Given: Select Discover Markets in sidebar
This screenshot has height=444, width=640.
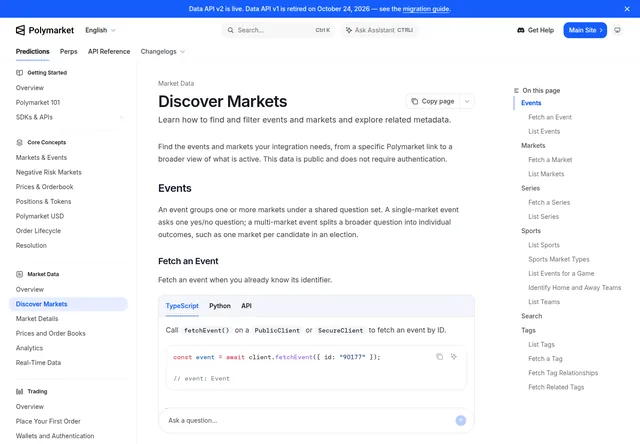Looking at the screenshot, I should 68,304.
